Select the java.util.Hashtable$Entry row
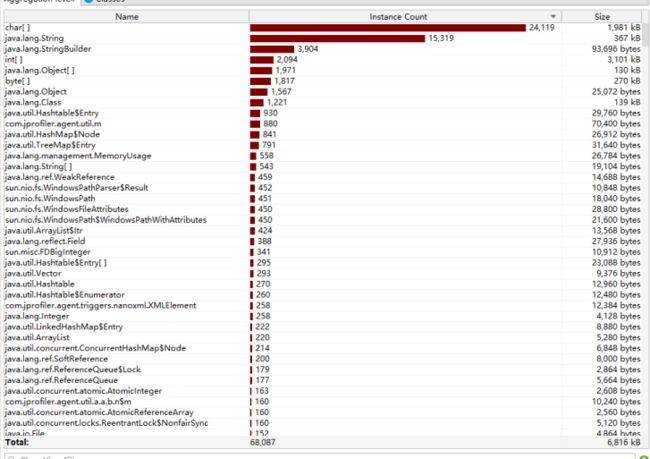 [x=323, y=113]
